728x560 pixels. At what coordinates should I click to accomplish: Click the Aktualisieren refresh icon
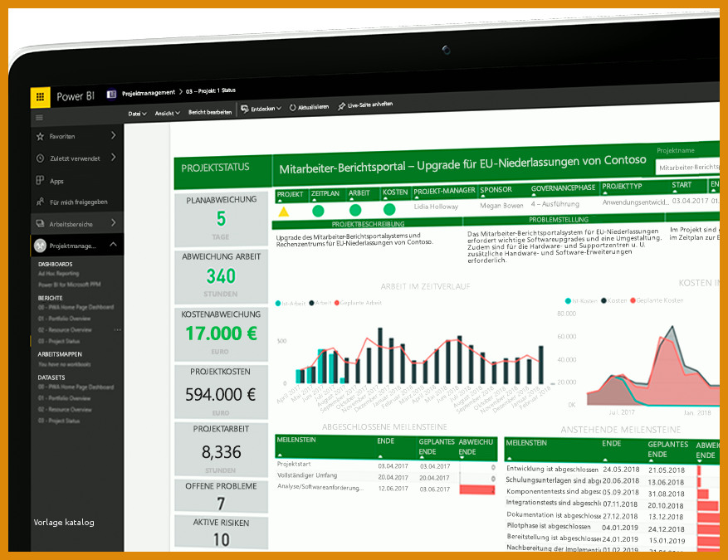click(292, 108)
